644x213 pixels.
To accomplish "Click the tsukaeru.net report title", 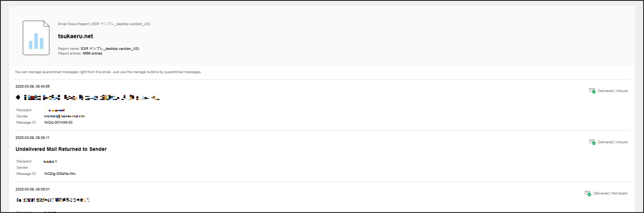I will pos(76,36).
